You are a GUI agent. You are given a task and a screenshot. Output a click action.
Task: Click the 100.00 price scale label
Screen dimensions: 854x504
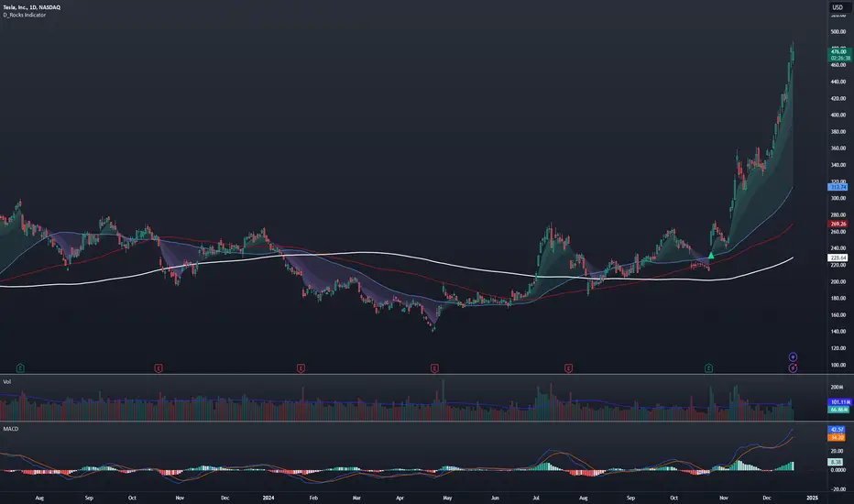(x=838, y=365)
